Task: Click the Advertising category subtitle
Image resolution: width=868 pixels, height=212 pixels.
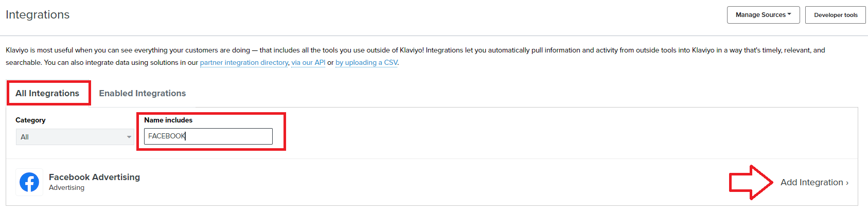Action: (x=66, y=188)
